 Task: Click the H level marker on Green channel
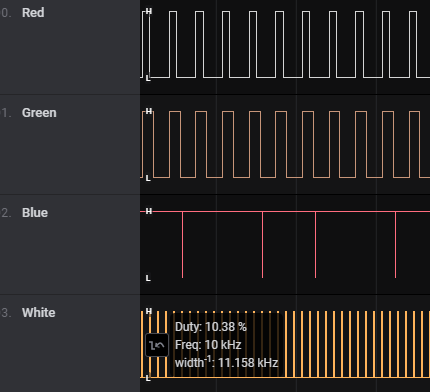pyautogui.click(x=149, y=111)
